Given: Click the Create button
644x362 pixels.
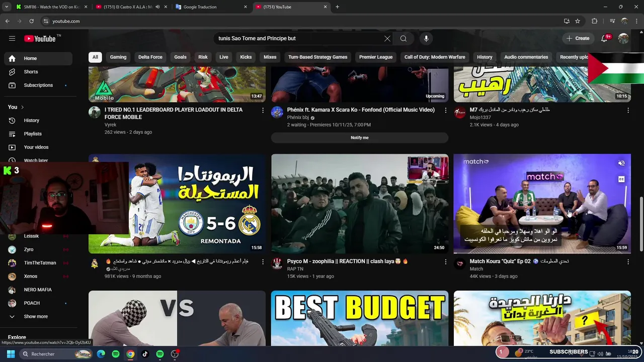Looking at the screenshot, I should [578, 38].
